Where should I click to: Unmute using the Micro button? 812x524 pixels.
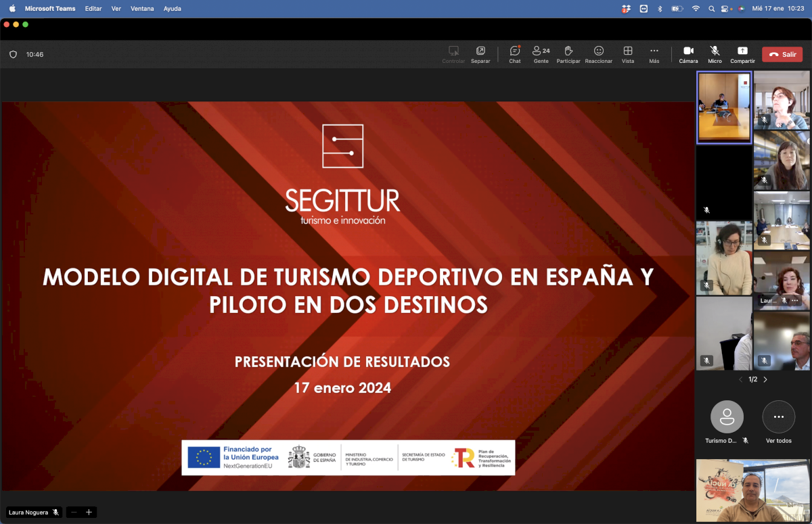pos(715,51)
